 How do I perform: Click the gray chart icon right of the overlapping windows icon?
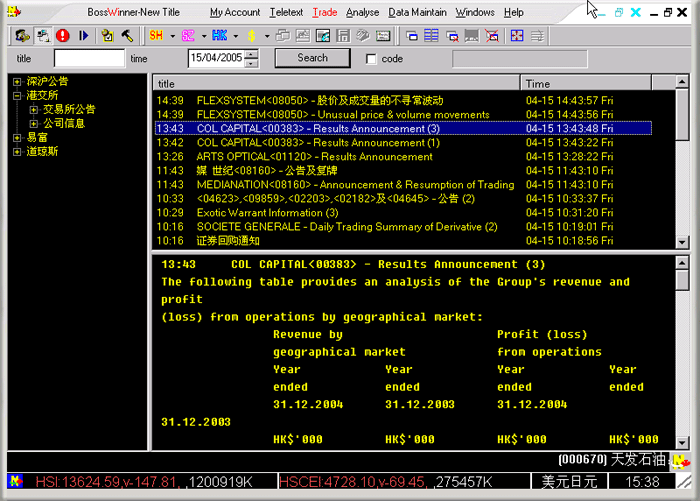click(303, 36)
